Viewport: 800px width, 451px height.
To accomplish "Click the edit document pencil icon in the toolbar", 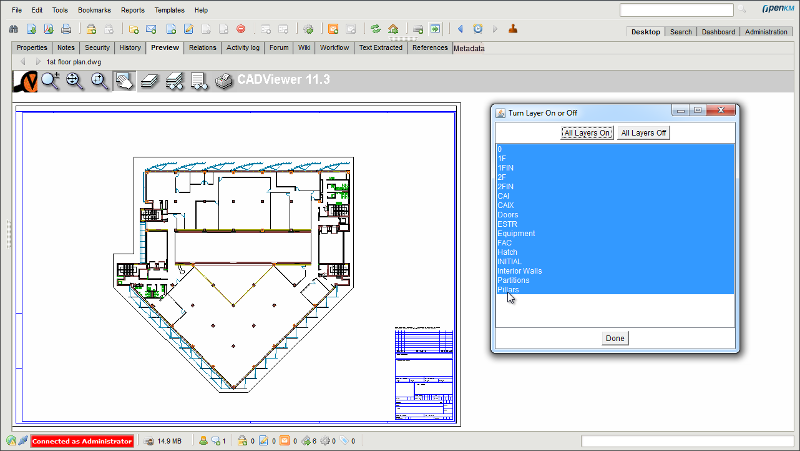I will 188,29.
